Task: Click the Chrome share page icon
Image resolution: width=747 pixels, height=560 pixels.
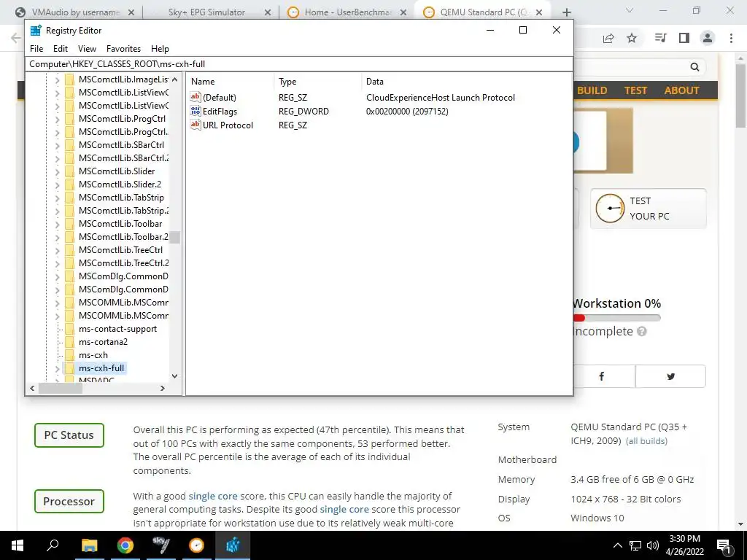Action: pos(608,38)
